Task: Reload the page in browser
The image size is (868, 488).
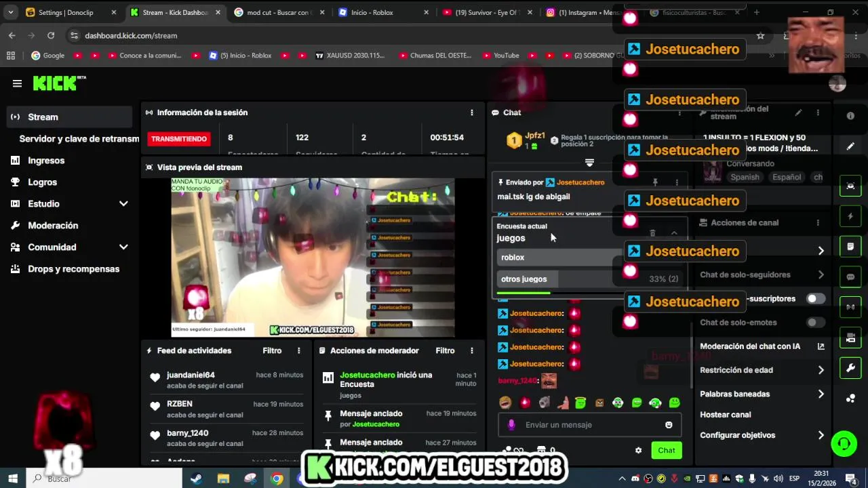Action: (x=51, y=35)
